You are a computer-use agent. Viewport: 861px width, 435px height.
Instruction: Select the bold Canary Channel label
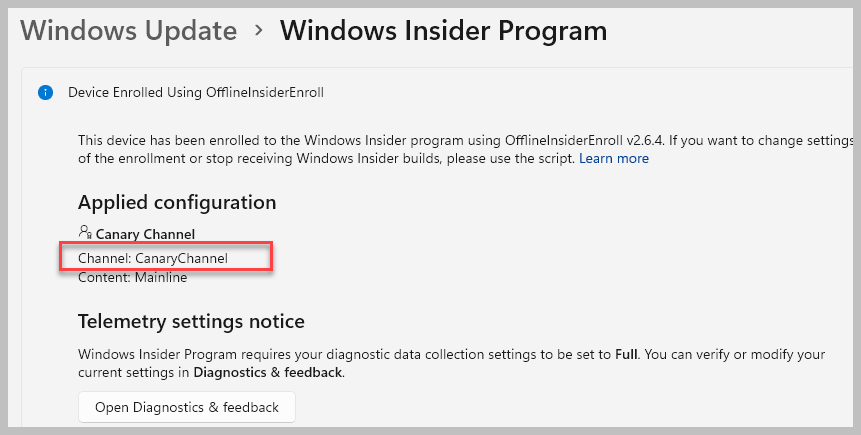tap(145, 234)
